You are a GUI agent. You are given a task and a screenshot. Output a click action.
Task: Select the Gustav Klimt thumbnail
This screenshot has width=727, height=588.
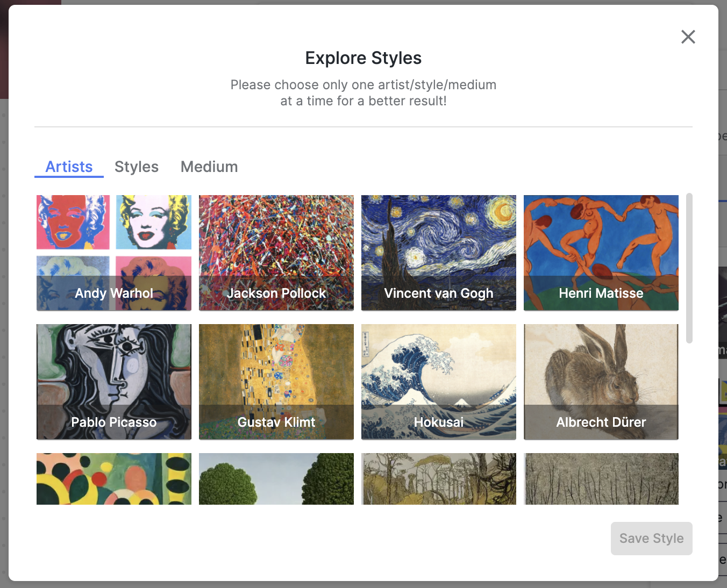point(276,382)
